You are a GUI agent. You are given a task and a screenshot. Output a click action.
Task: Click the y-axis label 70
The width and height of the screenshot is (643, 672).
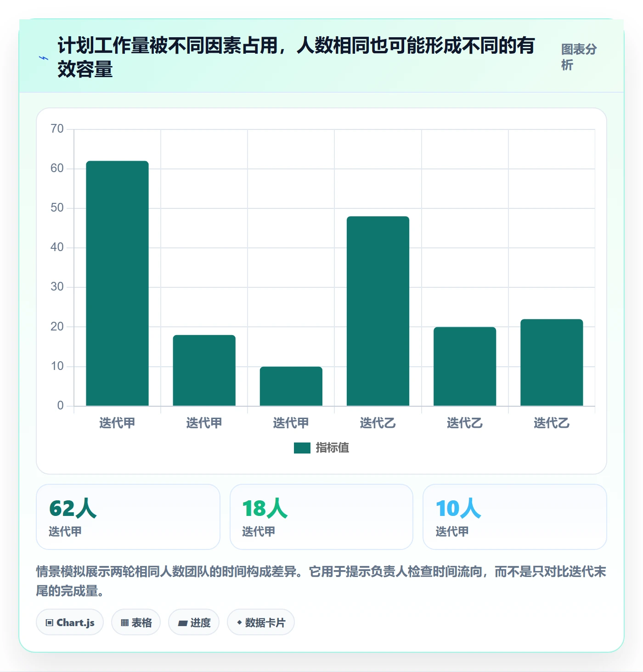pos(57,129)
